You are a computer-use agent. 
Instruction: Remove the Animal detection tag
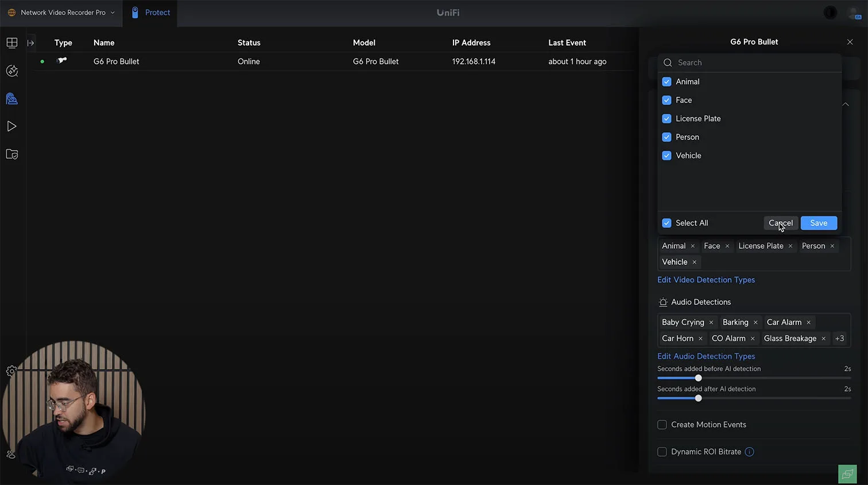(693, 246)
